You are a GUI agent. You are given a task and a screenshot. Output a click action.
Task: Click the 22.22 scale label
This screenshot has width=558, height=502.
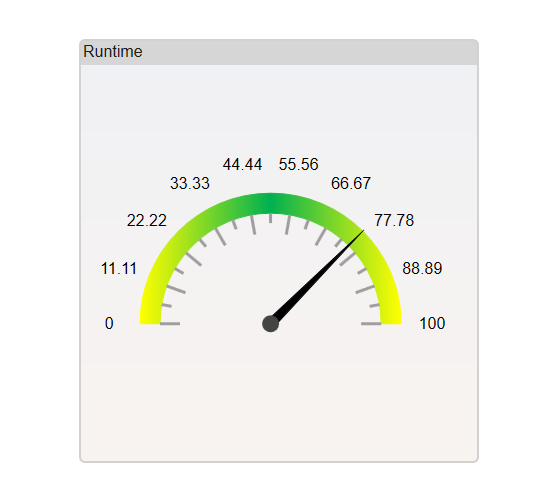tap(147, 221)
